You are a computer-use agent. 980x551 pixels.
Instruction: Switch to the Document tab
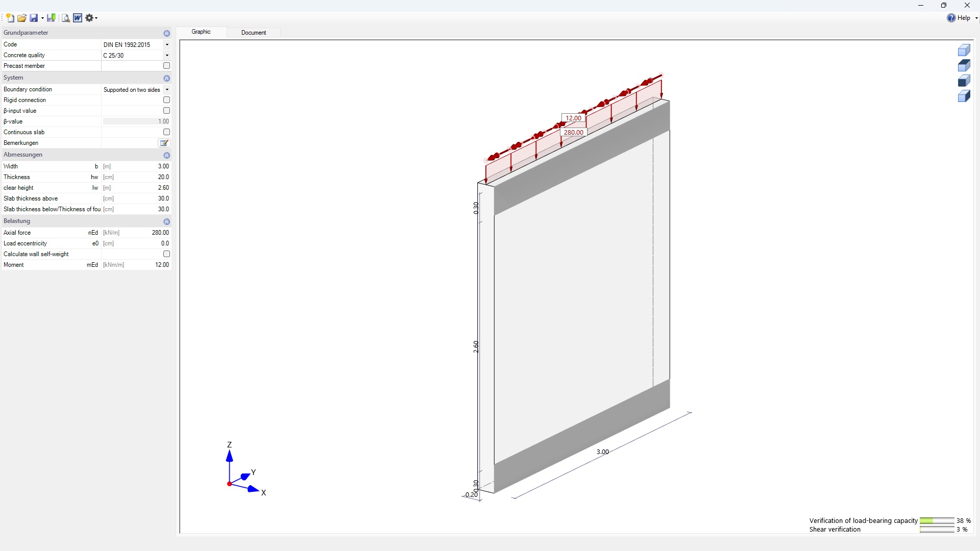pos(254,33)
